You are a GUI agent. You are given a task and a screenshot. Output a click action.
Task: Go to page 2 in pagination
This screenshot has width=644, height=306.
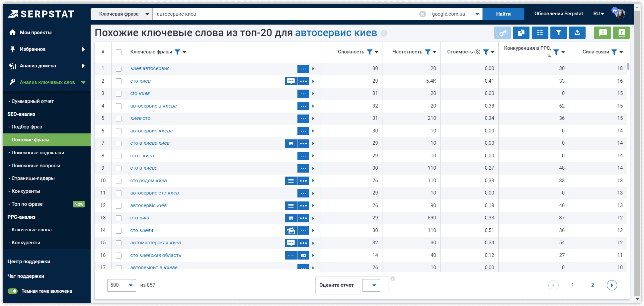593,285
